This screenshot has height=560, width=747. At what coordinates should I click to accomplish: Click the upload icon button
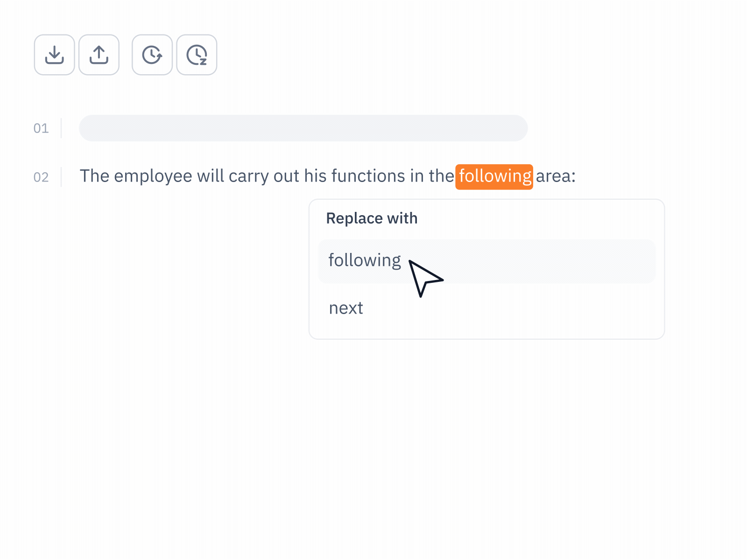[99, 55]
